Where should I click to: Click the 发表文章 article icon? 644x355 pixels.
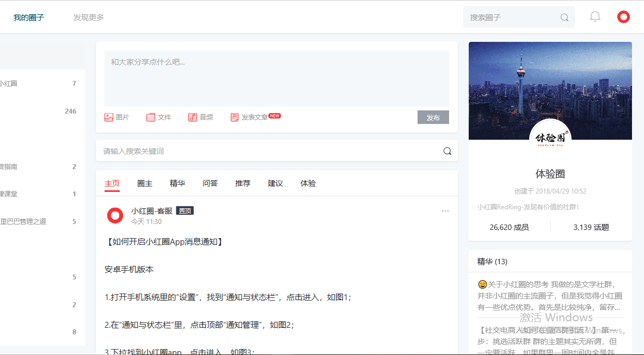pos(235,117)
